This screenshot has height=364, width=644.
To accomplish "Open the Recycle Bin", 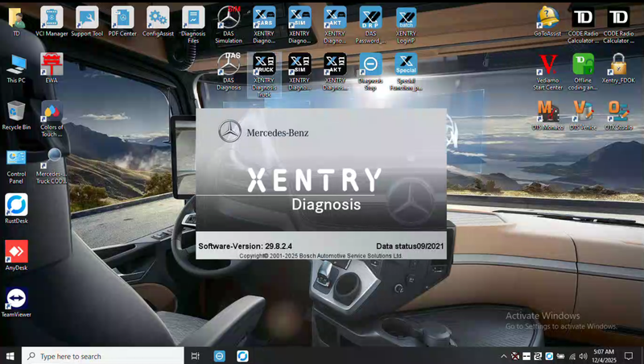I will pos(16,111).
